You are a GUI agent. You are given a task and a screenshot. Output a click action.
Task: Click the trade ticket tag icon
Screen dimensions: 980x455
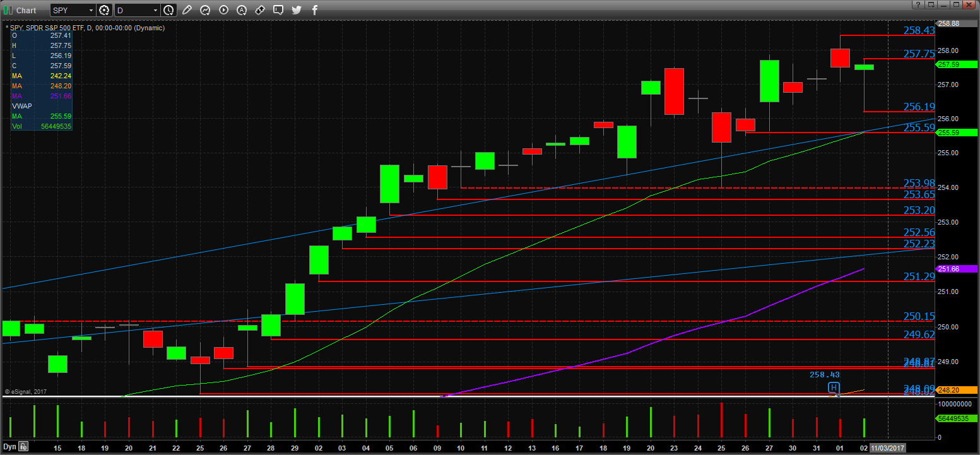[259, 10]
